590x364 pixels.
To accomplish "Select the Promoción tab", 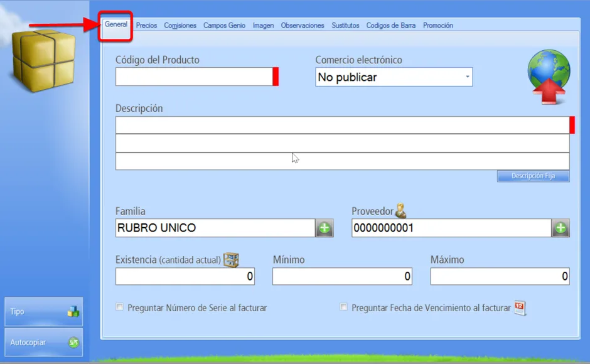I will [x=437, y=26].
